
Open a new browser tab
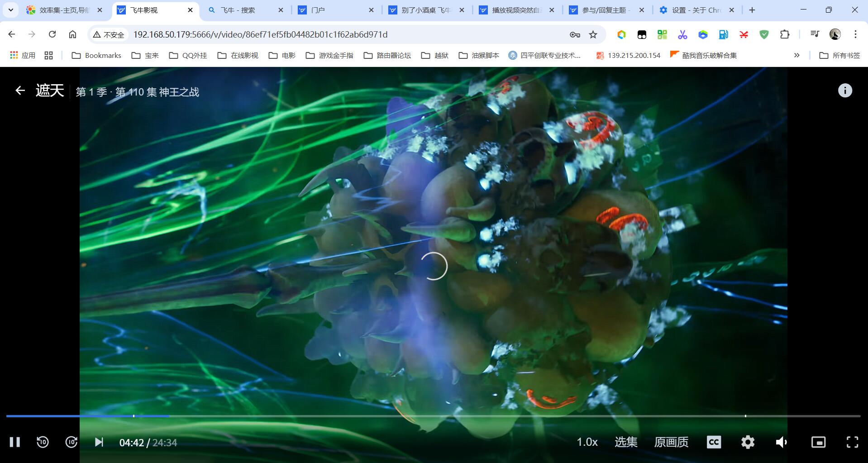752,10
